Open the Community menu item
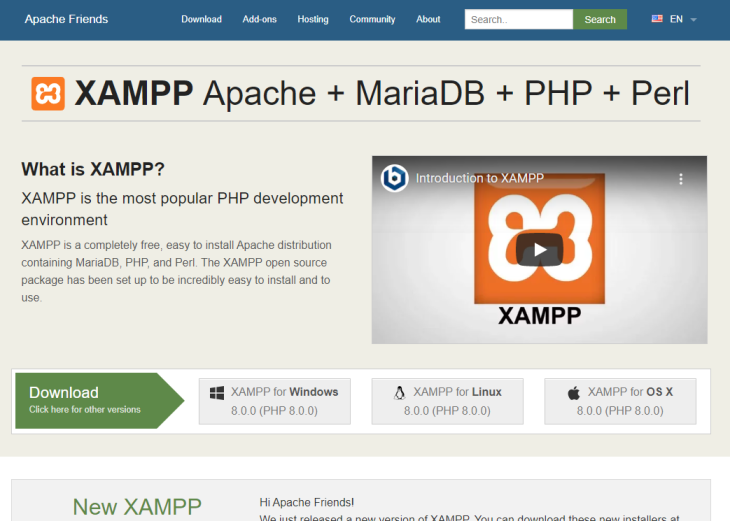 click(372, 19)
